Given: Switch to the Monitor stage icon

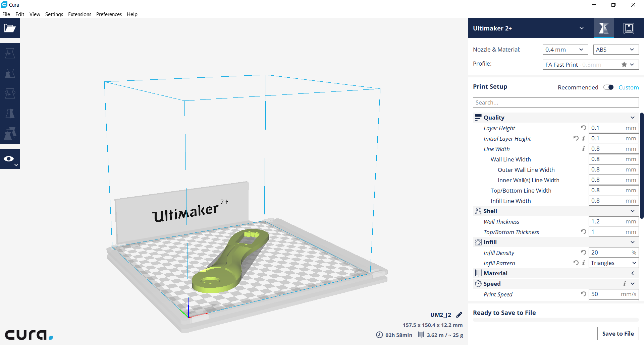Looking at the screenshot, I should 629,28.
